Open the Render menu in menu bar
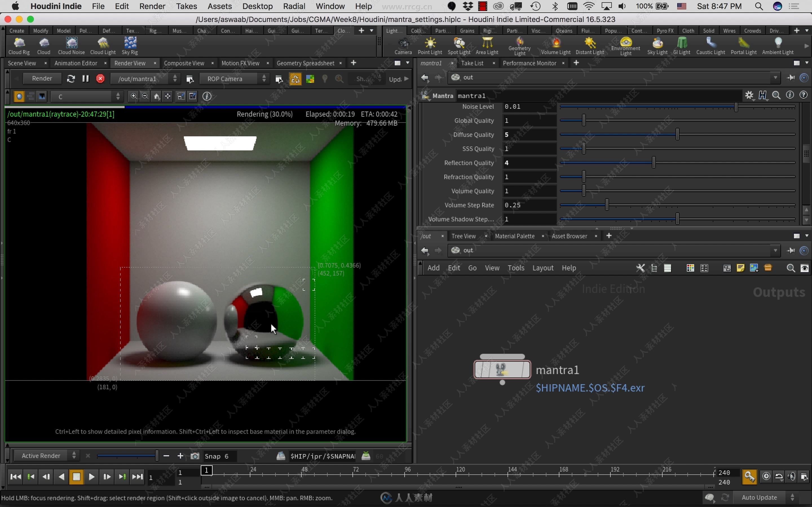This screenshot has height=507, width=812. (153, 6)
